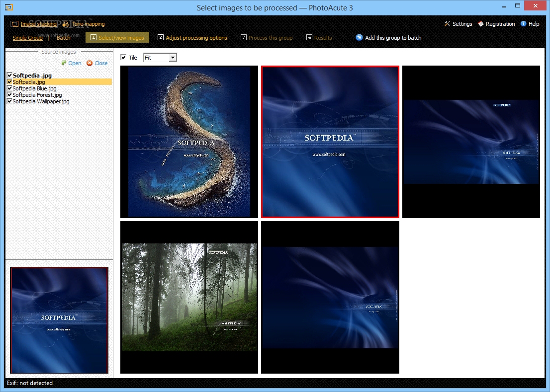Select the bold Softpedia .jpg list entry
The width and height of the screenshot is (550, 392).
[32, 76]
